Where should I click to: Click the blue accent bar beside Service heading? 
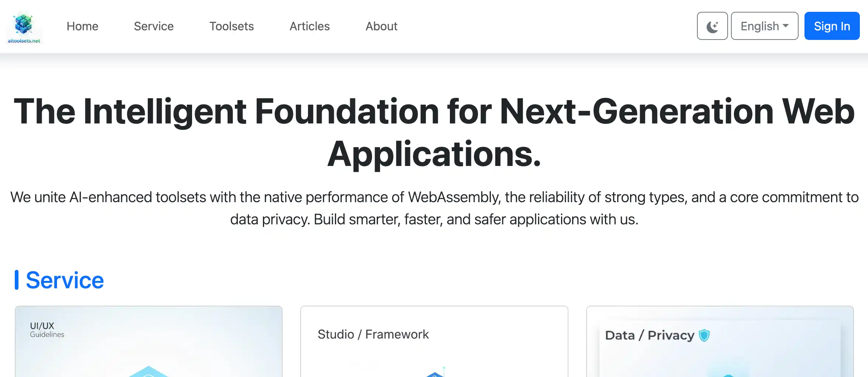(17, 280)
